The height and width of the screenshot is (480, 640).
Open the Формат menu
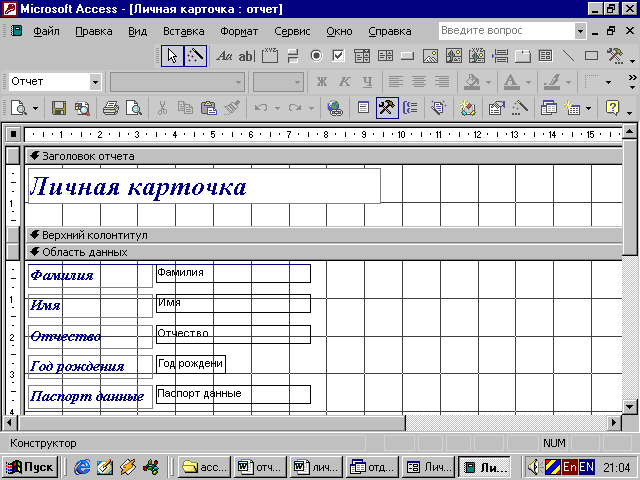239,31
